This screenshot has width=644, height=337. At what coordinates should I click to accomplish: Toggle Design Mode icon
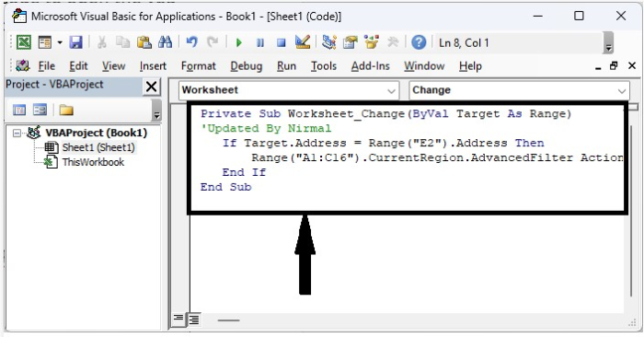(303, 42)
